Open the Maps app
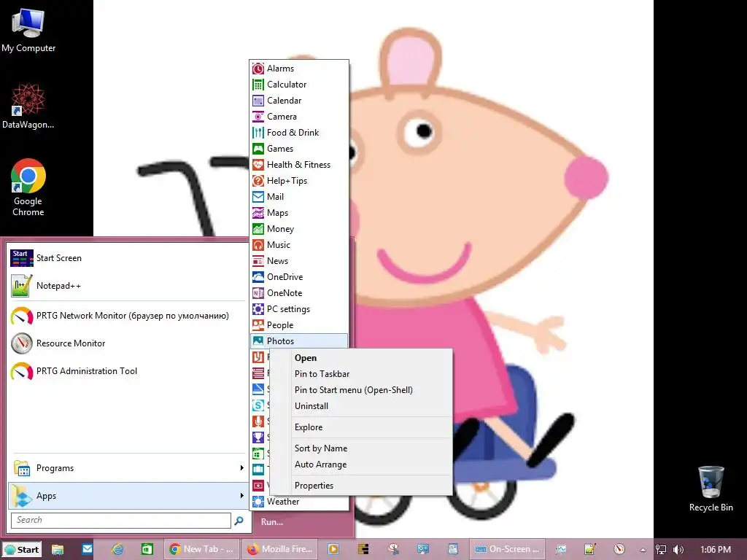747x560 pixels. pos(298,213)
